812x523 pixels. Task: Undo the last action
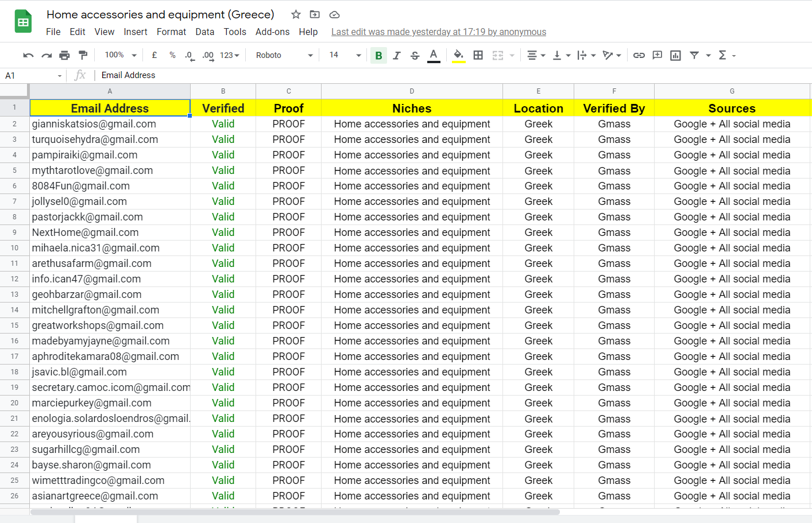click(x=28, y=55)
